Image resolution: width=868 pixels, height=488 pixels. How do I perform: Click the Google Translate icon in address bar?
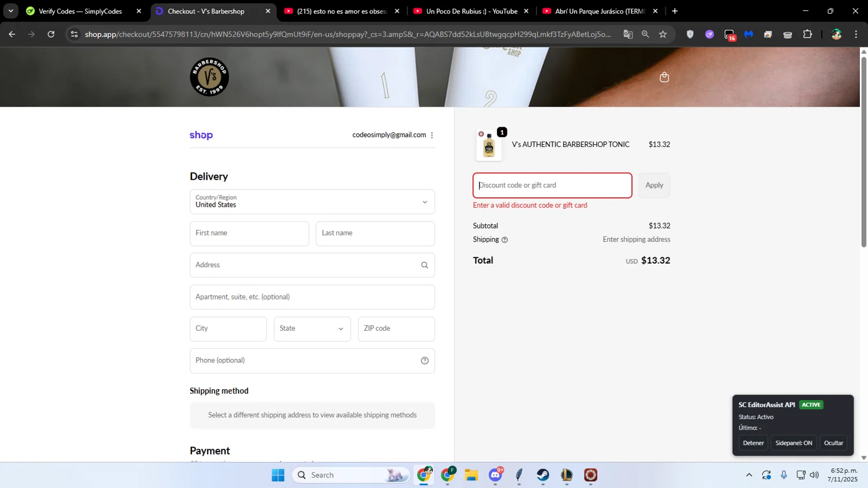pyautogui.click(x=628, y=34)
